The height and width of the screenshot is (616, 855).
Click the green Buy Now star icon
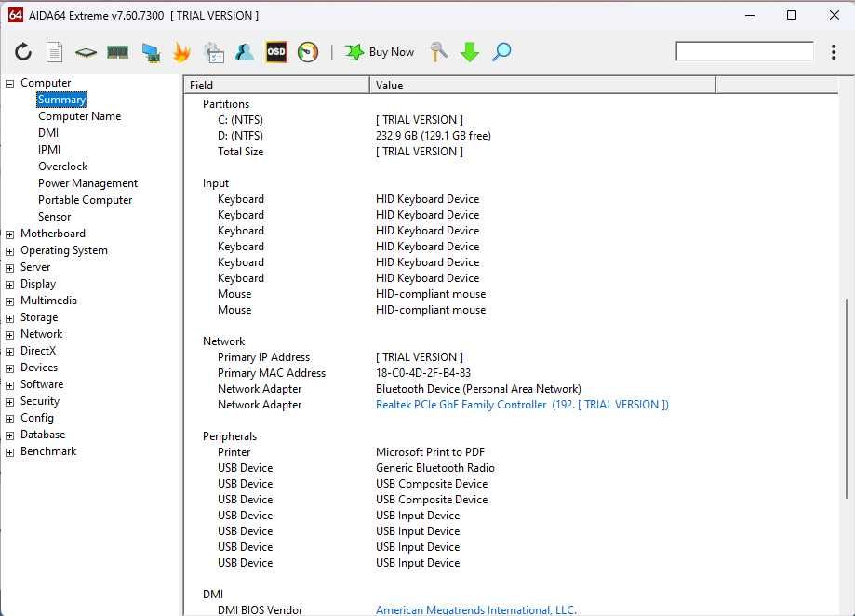(x=354, y=52)
